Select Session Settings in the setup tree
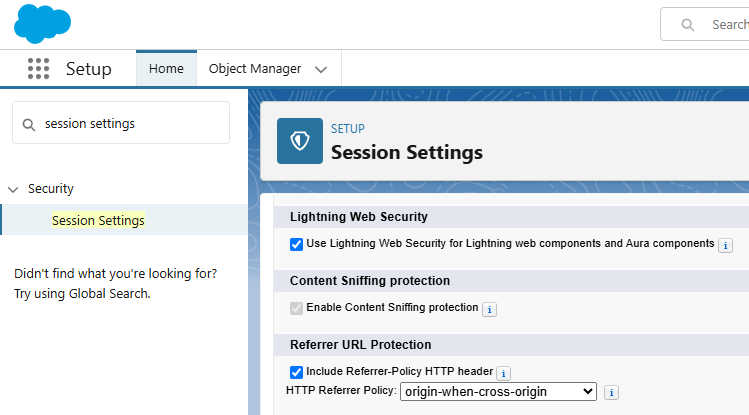Screen dimensions: 749x415 [x=98, y=220]
